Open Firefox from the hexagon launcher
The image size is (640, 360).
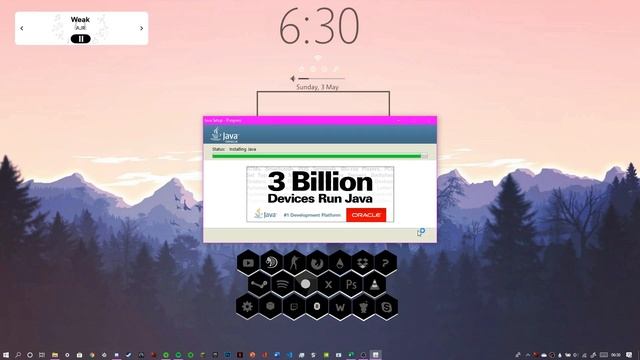(317, 263)
